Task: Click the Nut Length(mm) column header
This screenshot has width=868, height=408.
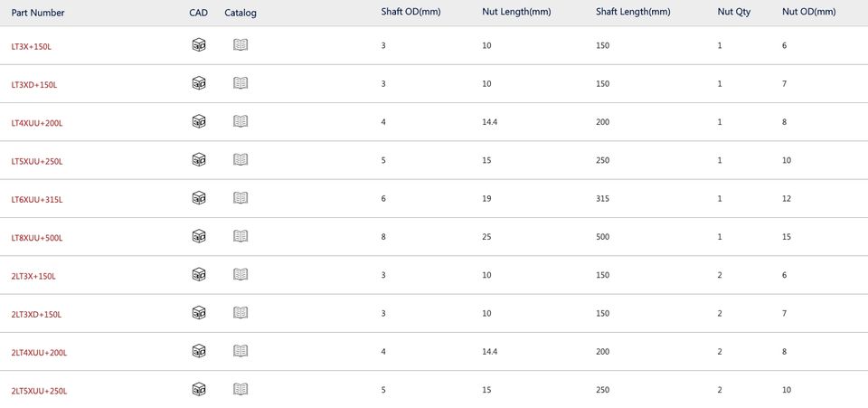Action: pyautogui.click(x=516, y=12)
